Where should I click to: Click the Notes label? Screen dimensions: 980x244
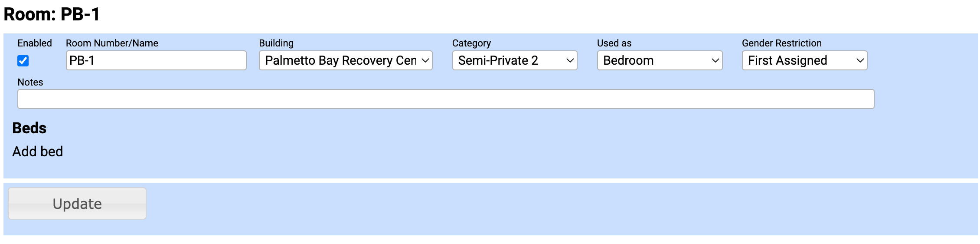(x=30, y=82)
